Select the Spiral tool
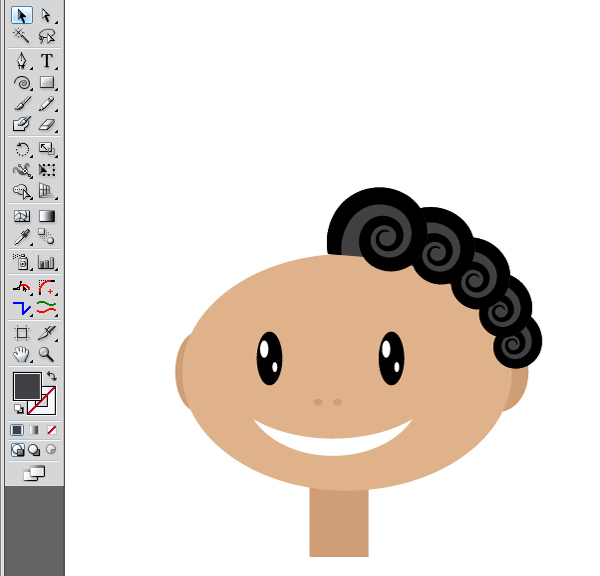The width and height of the screenshot is (600, 576). pos(22,82)
